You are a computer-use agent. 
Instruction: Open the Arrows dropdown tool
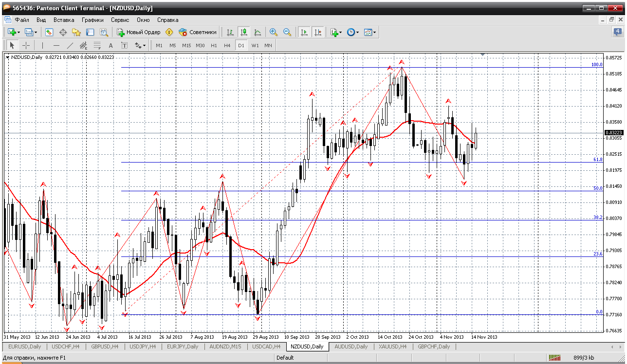tap(140, 45)
